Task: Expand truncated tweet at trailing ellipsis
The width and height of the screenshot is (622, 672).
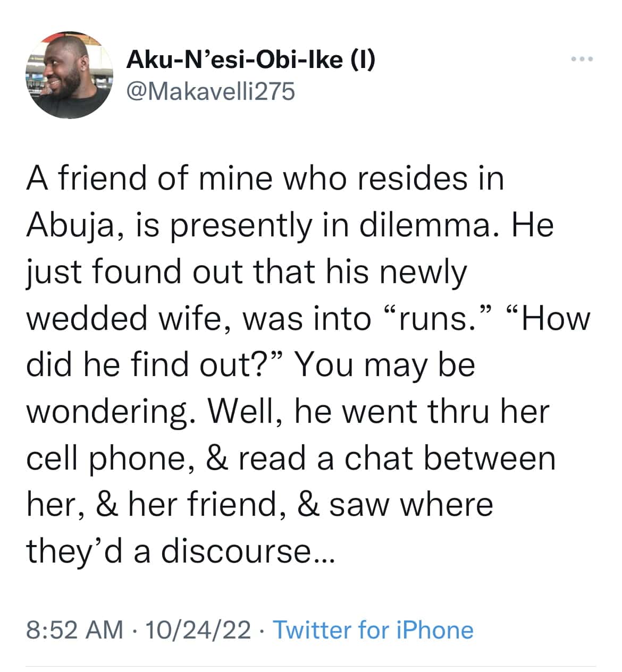Action: click(x=324, y=554)
